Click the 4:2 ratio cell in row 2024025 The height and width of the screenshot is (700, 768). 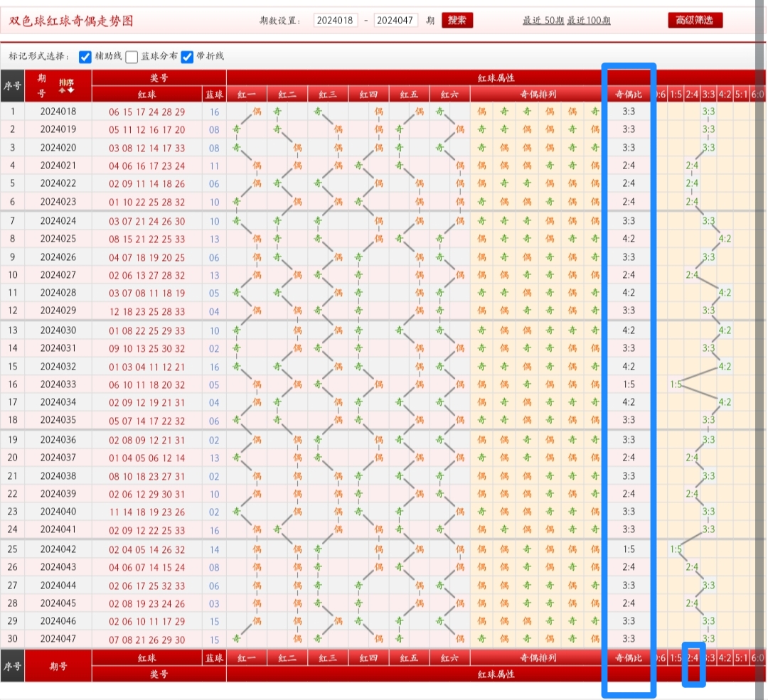click(629, 239)
